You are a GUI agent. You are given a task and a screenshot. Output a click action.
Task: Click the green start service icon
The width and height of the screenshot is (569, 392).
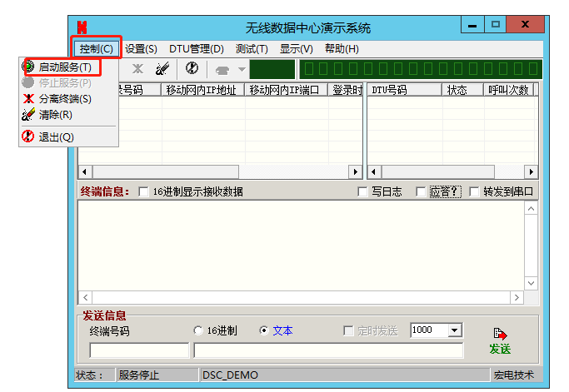(x=28, y=67)
